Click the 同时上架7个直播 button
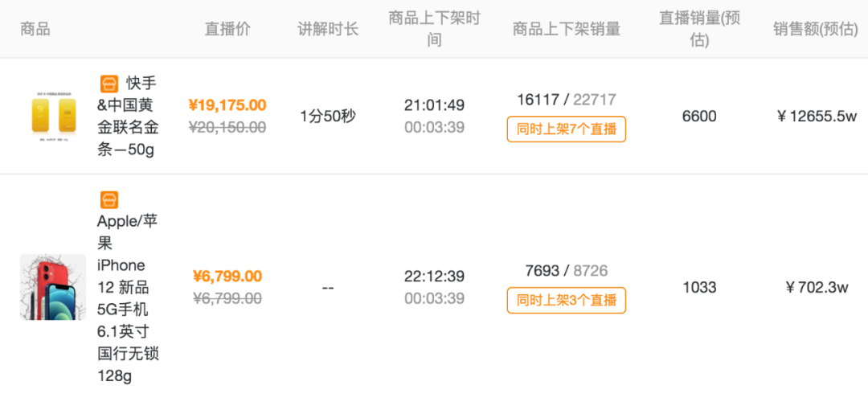 click(567, 129)
